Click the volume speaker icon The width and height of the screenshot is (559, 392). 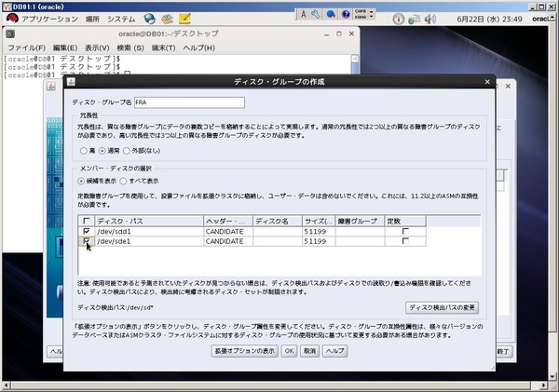[x=429, y=19]
